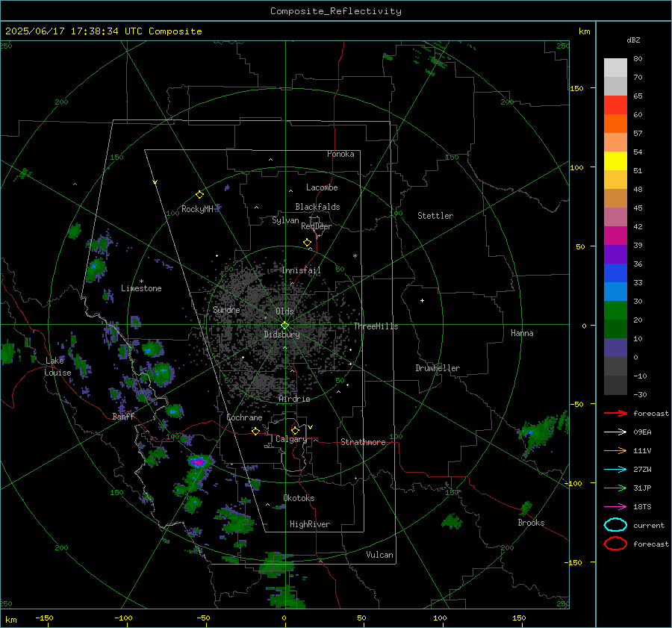Click the RedDeer city label
672x628 pixels.
317,226
